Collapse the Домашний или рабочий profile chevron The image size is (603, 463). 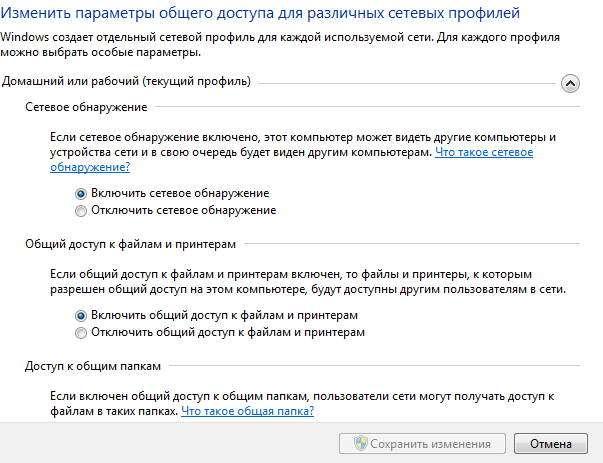coord(570,83)
